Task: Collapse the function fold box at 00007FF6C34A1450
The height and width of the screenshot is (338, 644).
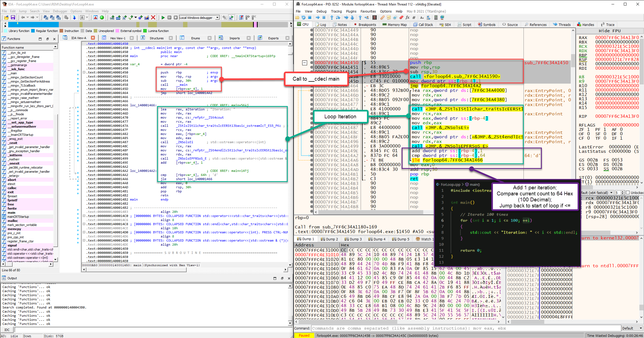Action: tap(305, 63)
